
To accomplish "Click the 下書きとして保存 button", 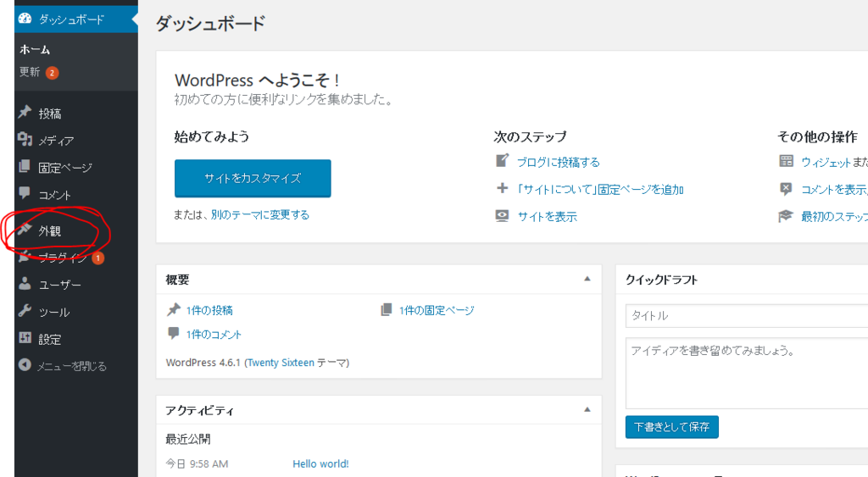I will coord(671,427).
